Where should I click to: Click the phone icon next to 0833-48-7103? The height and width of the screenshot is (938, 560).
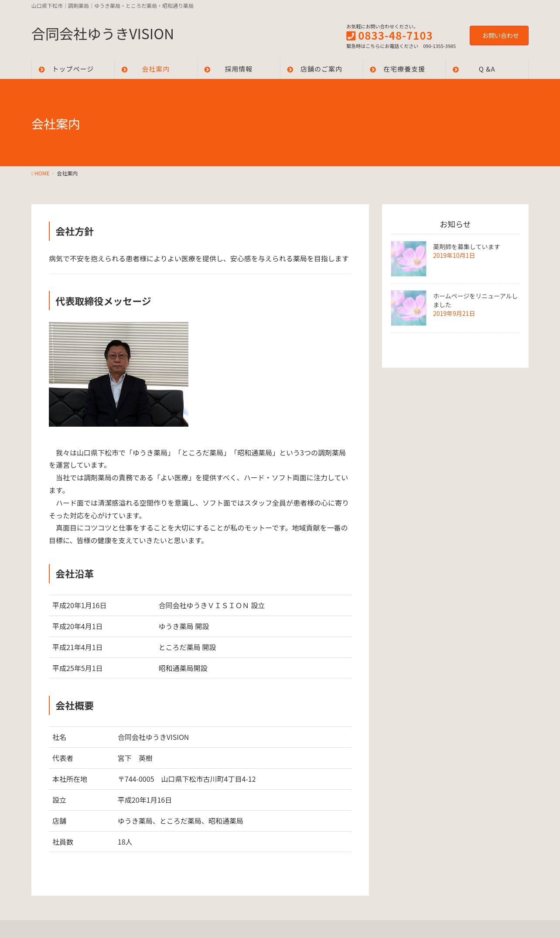pyautogui.click(x=351, y=36)
